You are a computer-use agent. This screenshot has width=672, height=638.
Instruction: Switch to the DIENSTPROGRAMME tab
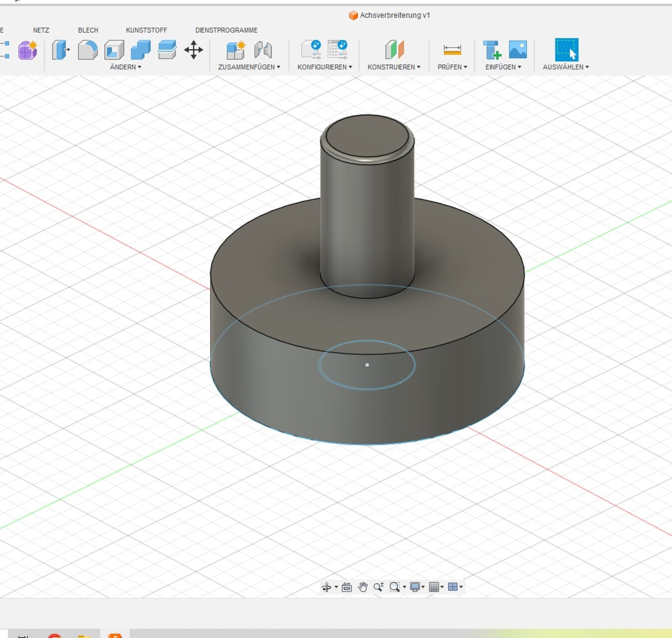[x=226, y=30]
